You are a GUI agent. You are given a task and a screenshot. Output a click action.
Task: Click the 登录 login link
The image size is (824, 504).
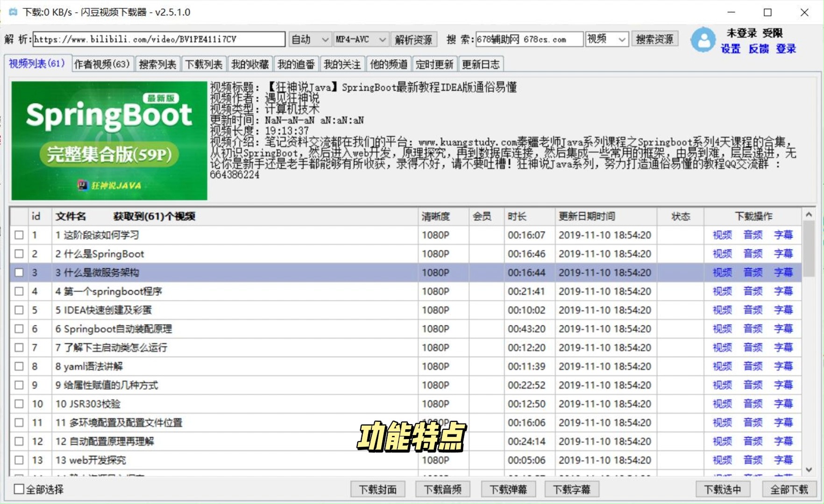coord(786,49)
